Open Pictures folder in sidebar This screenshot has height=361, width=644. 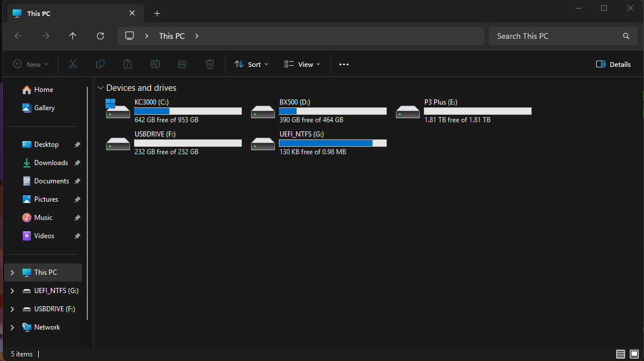click(46, 199)
